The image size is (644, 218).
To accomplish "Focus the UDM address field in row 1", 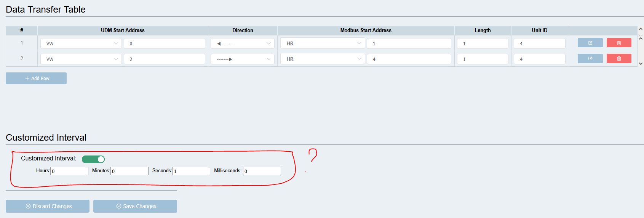I will 165,43.
